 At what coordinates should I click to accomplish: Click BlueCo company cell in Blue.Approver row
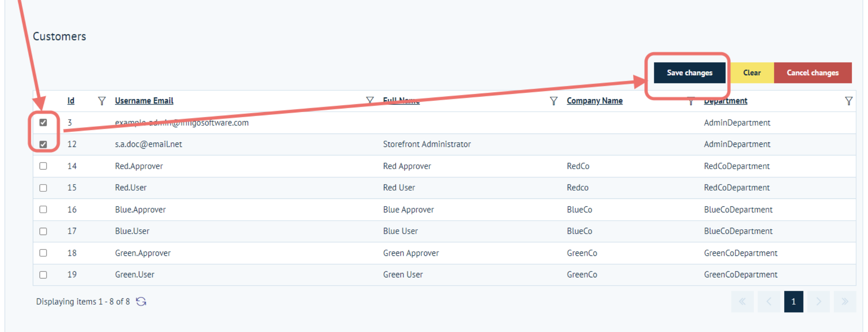580,210
